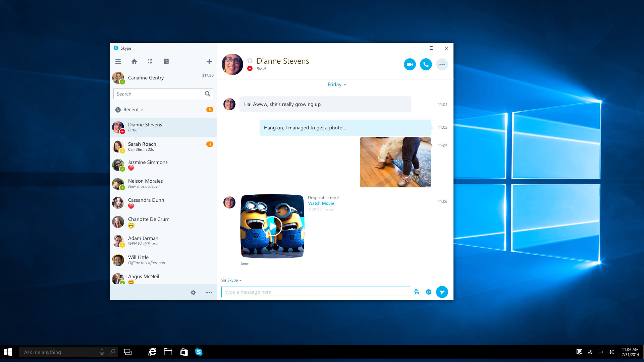
Task: Click the message input field
Action: coord(315,292)
